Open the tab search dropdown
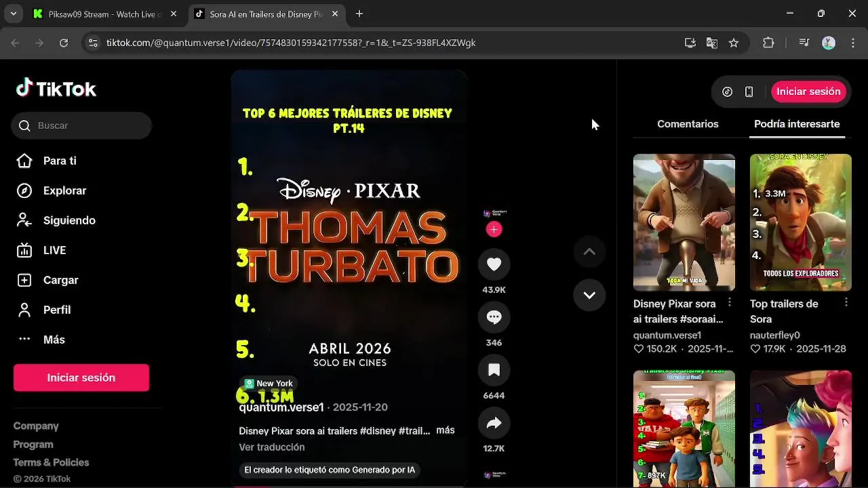 (14, 14)
